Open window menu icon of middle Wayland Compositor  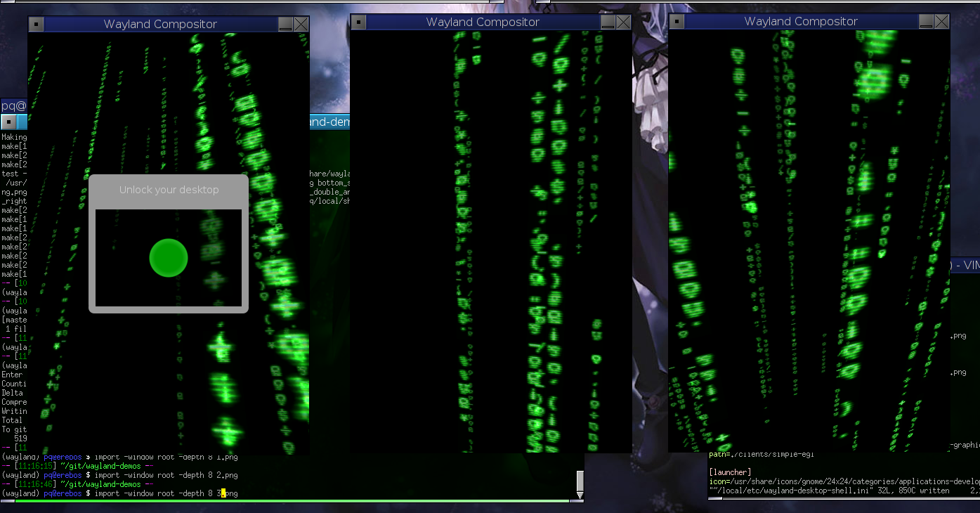[358, 22]
